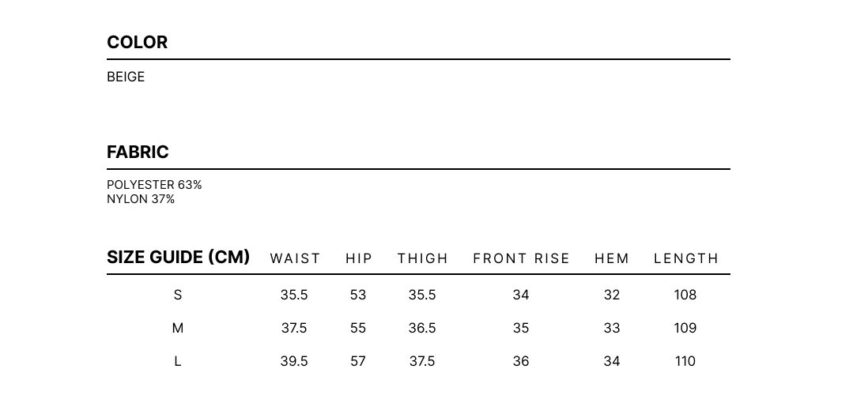The height and width of the screenshot is (414, 868).
Task: Click the COLOR section heading
Action: (137, 42)
